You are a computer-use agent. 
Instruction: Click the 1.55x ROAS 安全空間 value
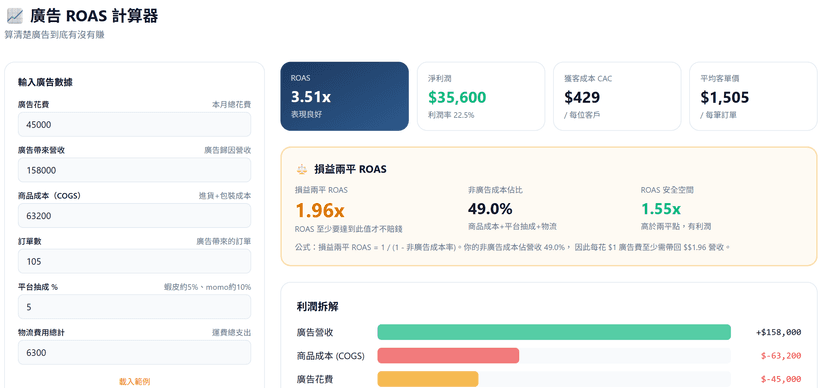[x=661, y=209]
